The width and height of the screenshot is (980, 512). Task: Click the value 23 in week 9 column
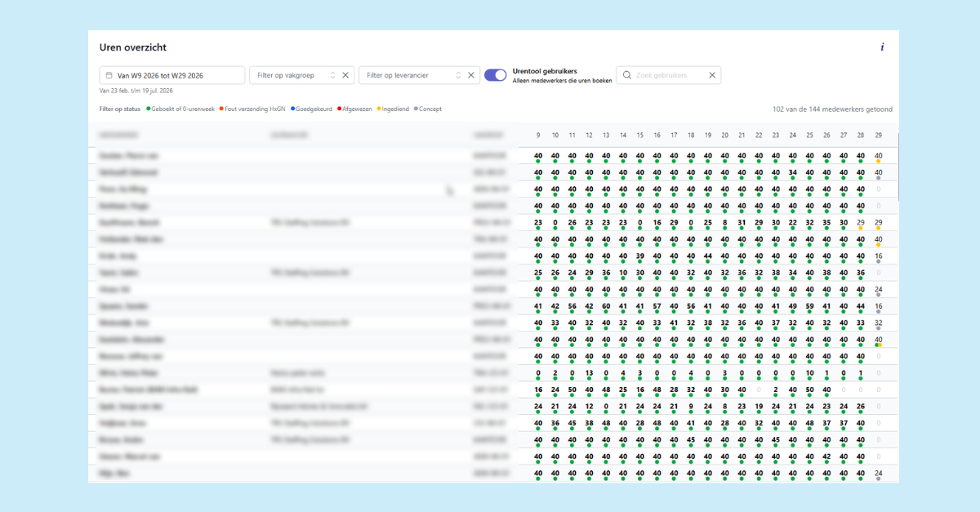[x=538, y=222]
